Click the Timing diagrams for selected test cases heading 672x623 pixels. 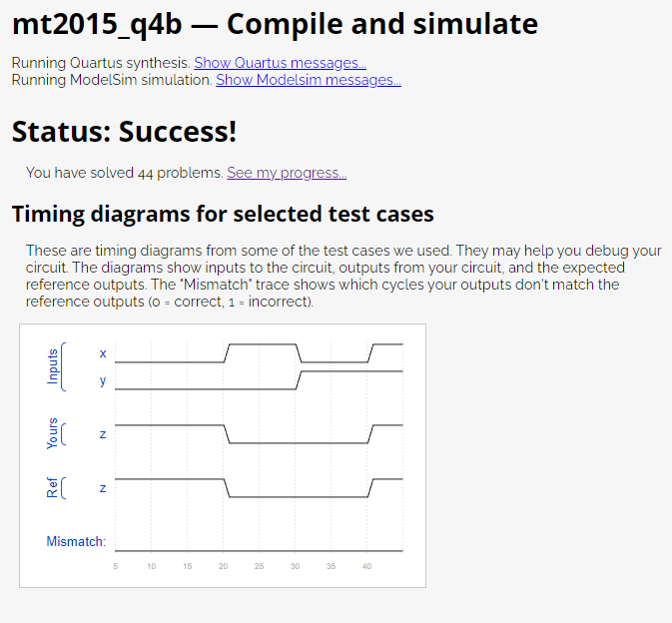pos(222,214)
